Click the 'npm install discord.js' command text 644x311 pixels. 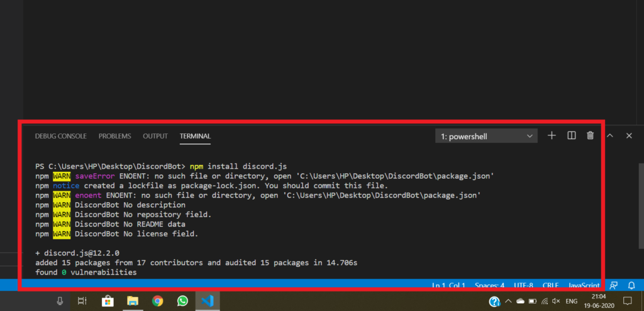(x=238, y=167)
